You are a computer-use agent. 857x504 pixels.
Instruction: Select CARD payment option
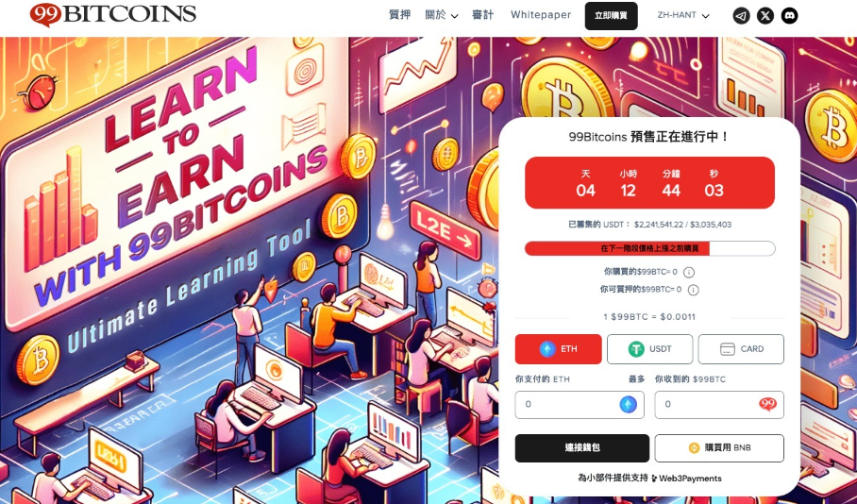741,349
